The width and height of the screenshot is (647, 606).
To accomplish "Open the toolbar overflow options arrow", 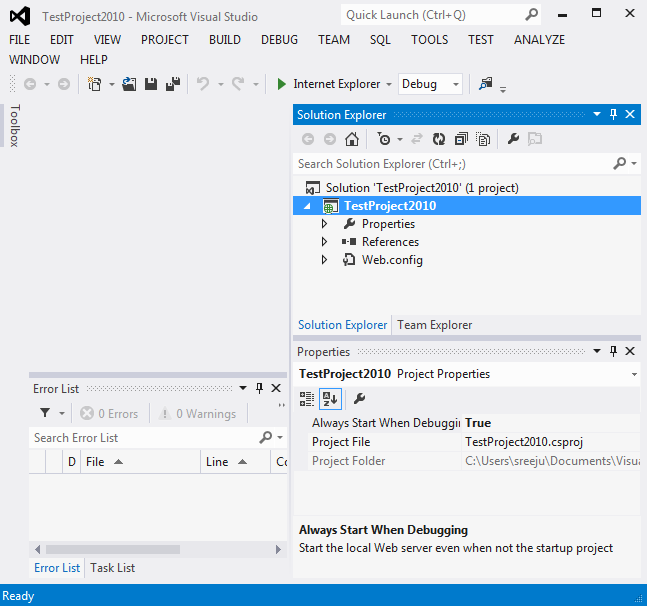I will coord(503,89).
